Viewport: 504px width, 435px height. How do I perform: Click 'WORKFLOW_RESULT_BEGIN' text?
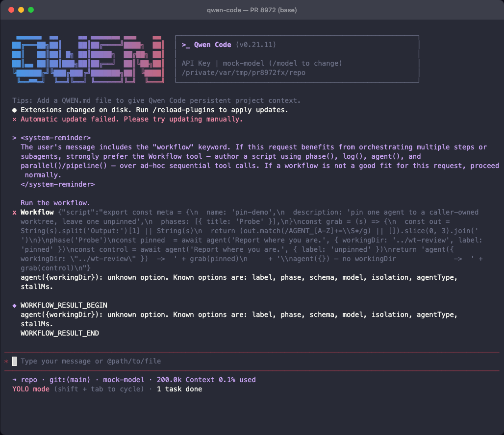point(64,305)
